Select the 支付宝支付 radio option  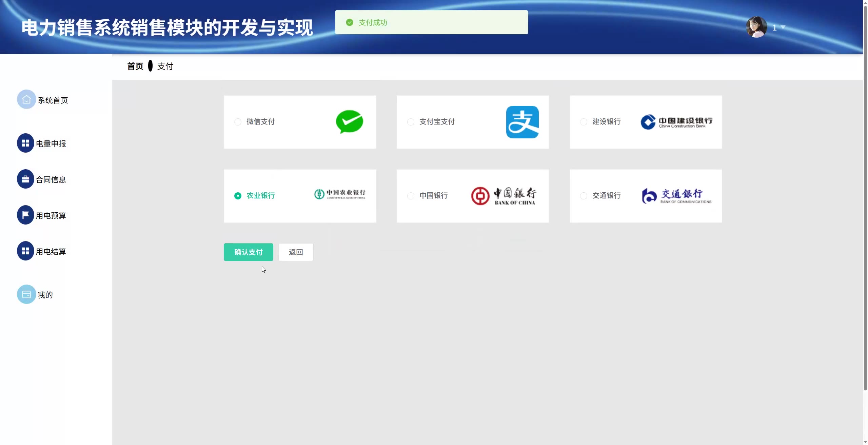pos(411,122)
